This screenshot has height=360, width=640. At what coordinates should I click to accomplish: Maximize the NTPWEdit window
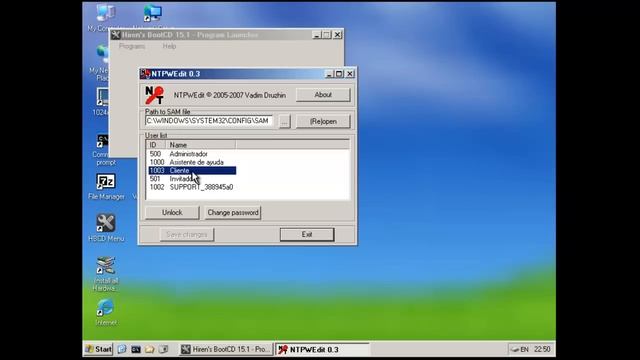coord(339,74)
